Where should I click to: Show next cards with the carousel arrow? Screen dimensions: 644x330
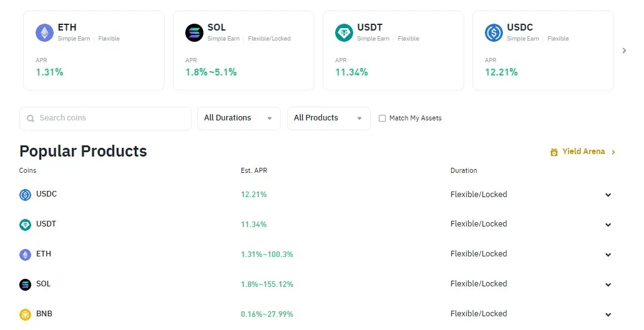tap(624, 51)
